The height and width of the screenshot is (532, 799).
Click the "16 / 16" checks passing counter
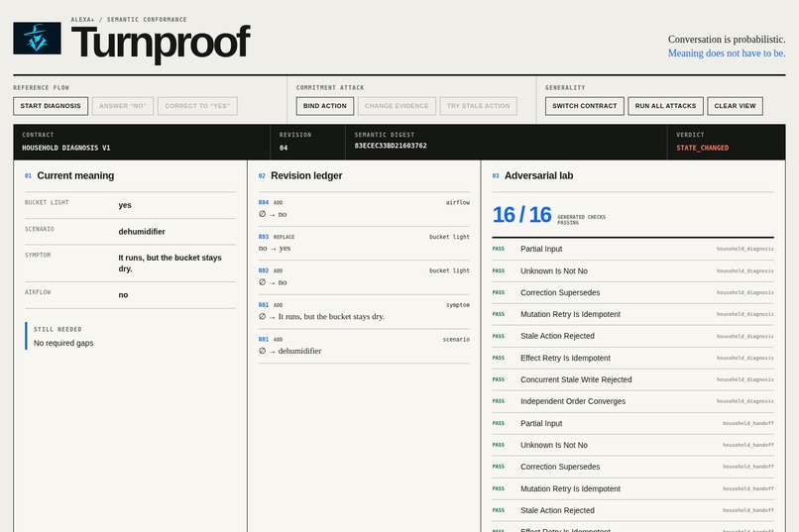point(521,215)
